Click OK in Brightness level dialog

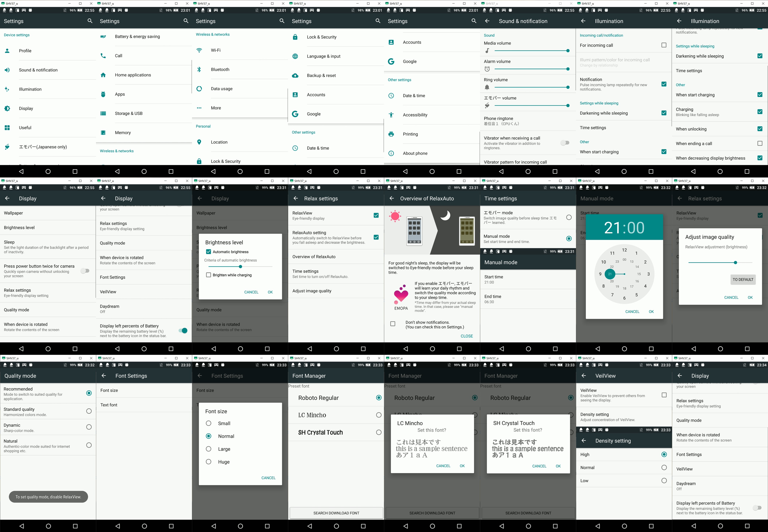tap(270, 292)
